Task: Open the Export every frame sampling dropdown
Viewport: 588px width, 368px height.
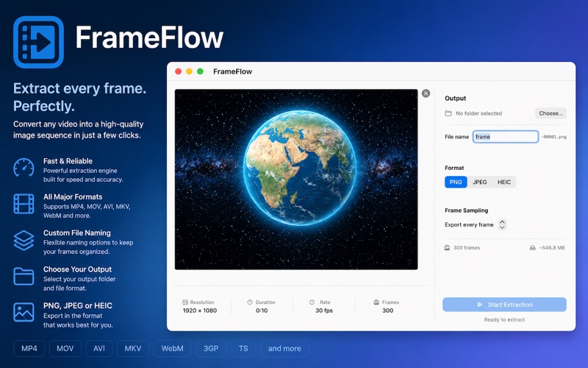Action: (x=502, y=224)
